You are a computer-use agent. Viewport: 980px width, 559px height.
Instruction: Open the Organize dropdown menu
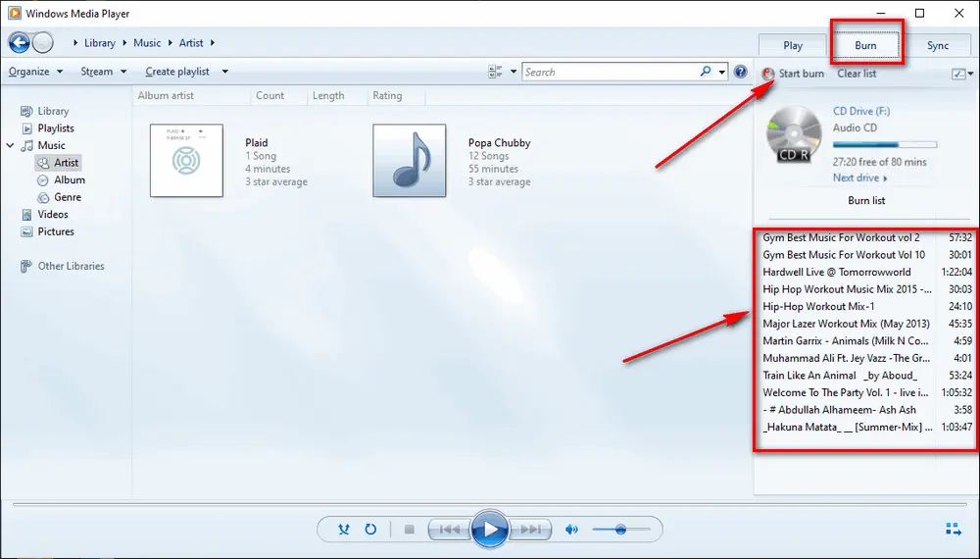pyautogui.click(x=35, y=72)
